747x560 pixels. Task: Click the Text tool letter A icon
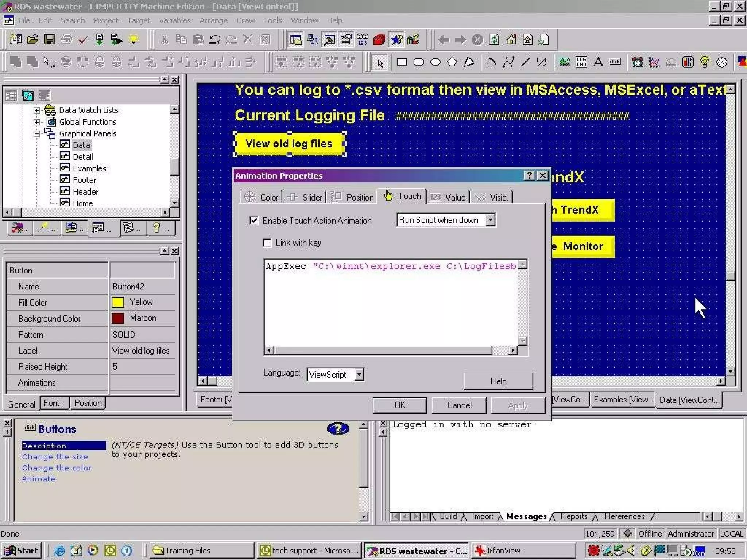point(598,62)
